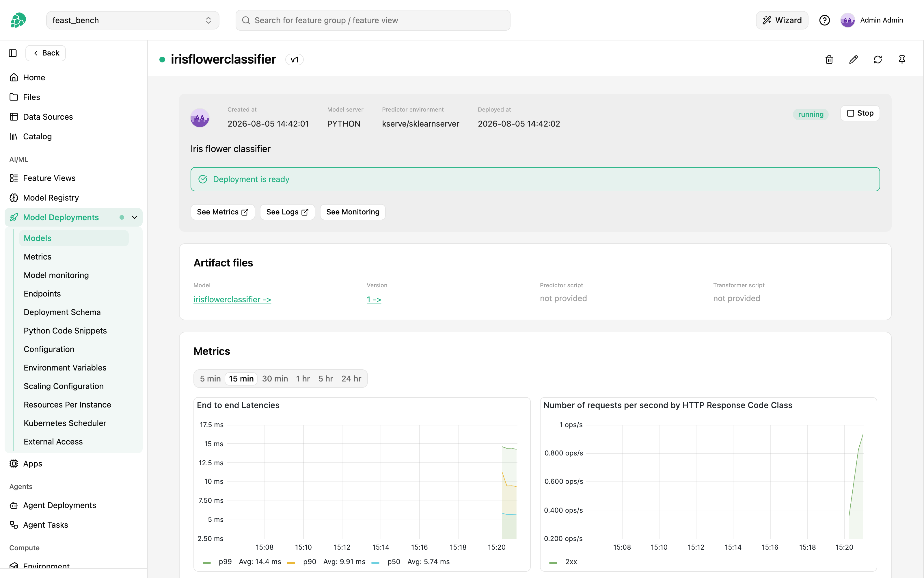Open version 1 link
The image size is (924, 578).
[x=374, y=300]
